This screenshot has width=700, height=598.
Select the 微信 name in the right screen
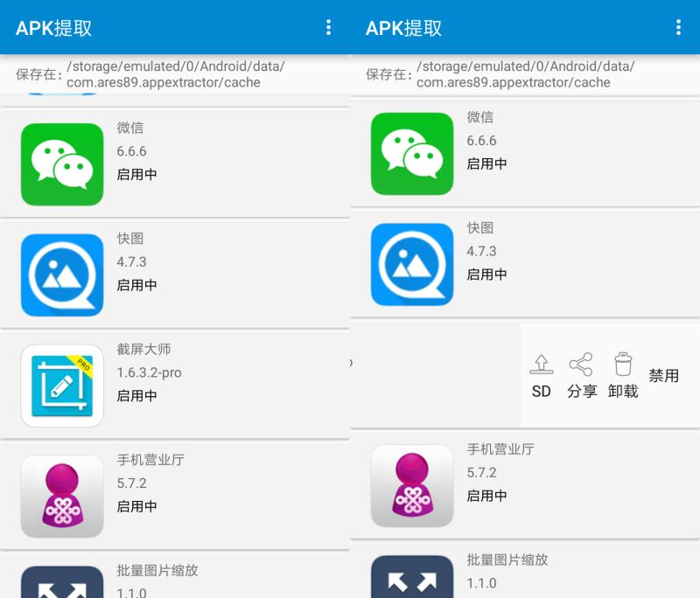[479, 117]
